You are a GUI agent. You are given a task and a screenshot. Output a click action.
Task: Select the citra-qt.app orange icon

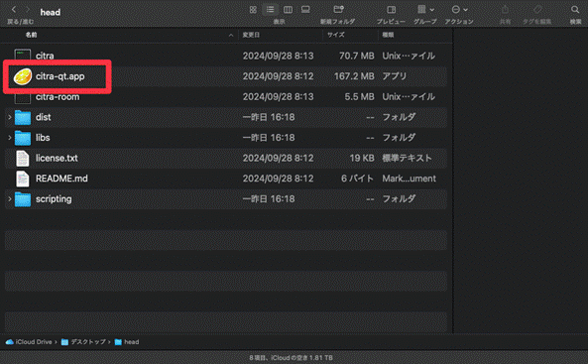(x=23, y=76)
